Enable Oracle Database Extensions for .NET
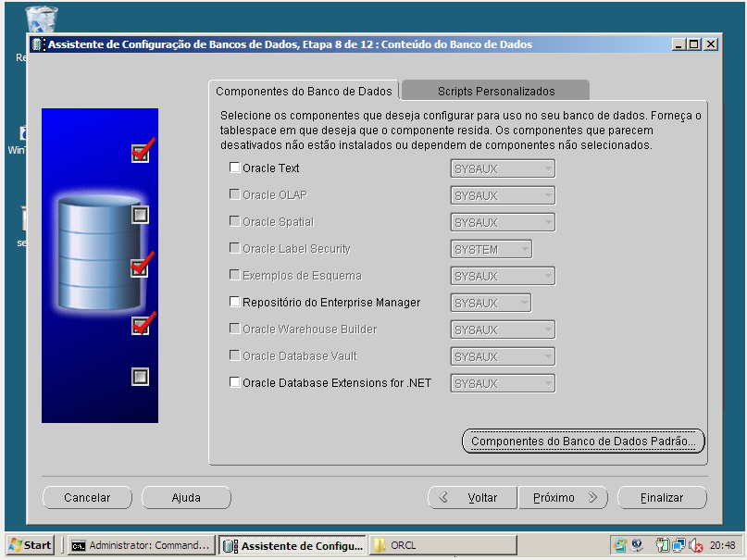The width and height of the screenshot is (747, 560). point(234,382)
